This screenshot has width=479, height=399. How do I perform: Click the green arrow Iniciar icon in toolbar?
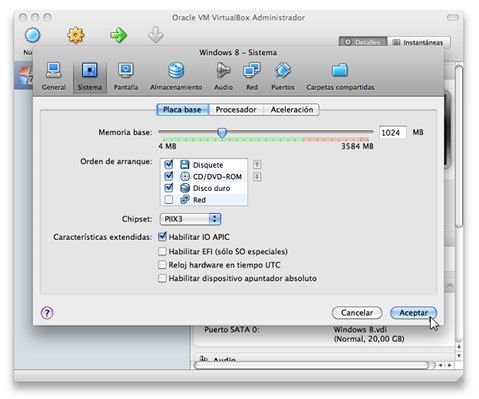click(119, 35)
